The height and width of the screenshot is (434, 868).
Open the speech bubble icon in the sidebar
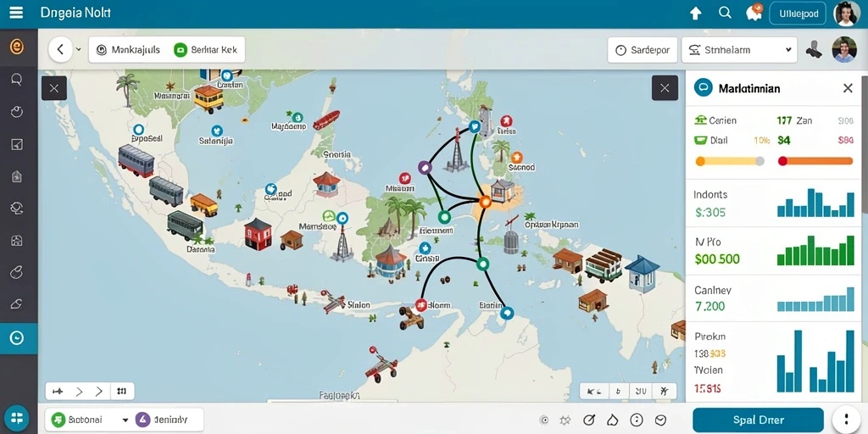tap(17, 80)
